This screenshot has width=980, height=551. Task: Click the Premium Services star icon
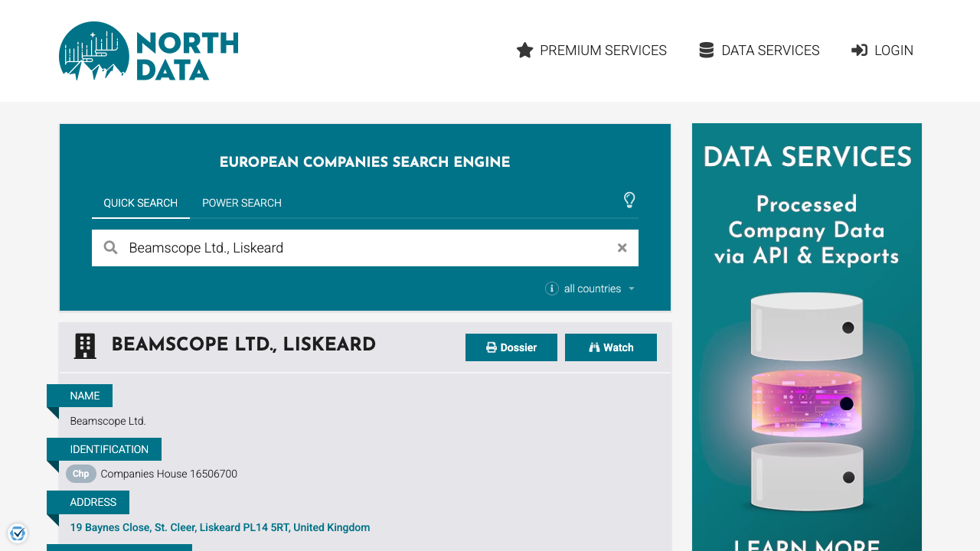pos(524,50)
